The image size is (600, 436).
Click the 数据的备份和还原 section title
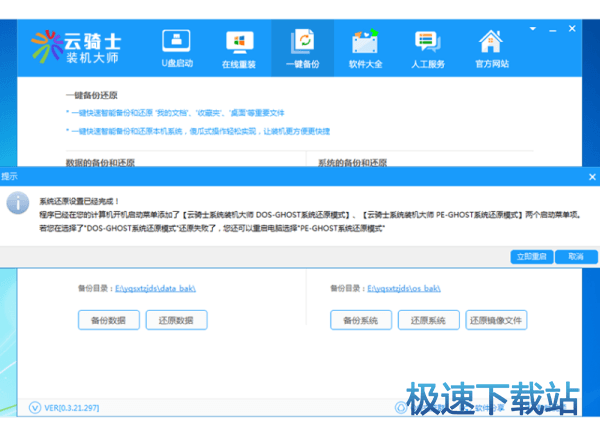(100, 163)
